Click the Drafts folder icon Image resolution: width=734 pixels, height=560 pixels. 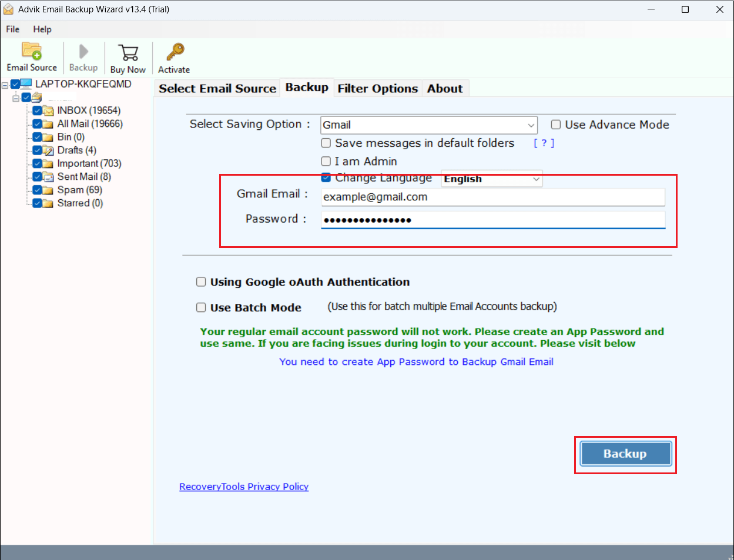tap(48, 150)
